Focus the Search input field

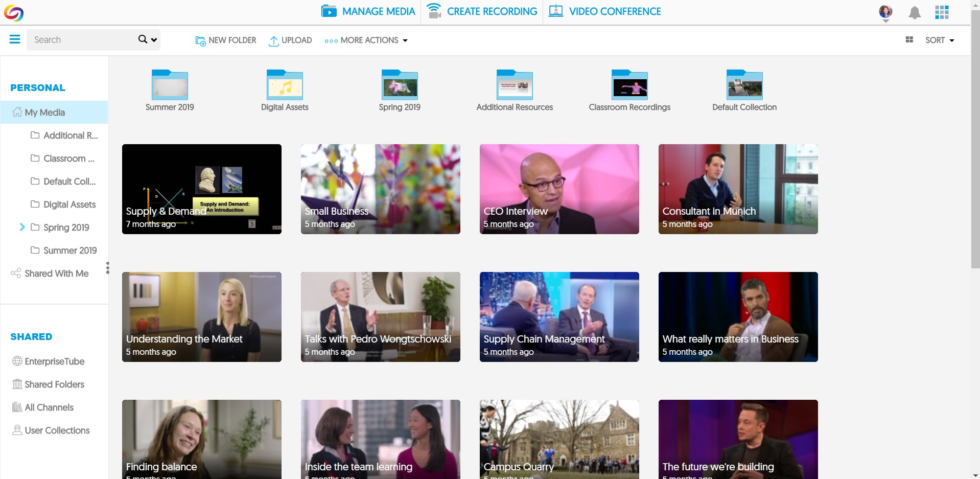pyautogui.click(x=82, y=39)
